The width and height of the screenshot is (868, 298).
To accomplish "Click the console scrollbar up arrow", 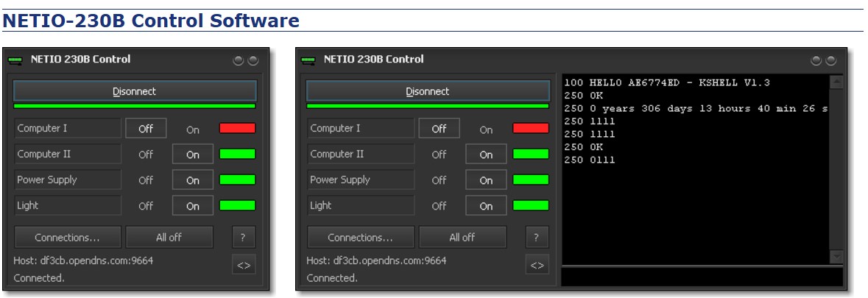I will tap(836, 82).
